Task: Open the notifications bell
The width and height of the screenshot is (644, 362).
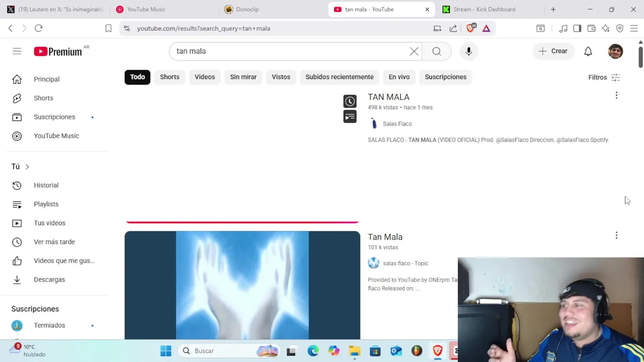Action: pyautogui.click(x=588, y=51)
